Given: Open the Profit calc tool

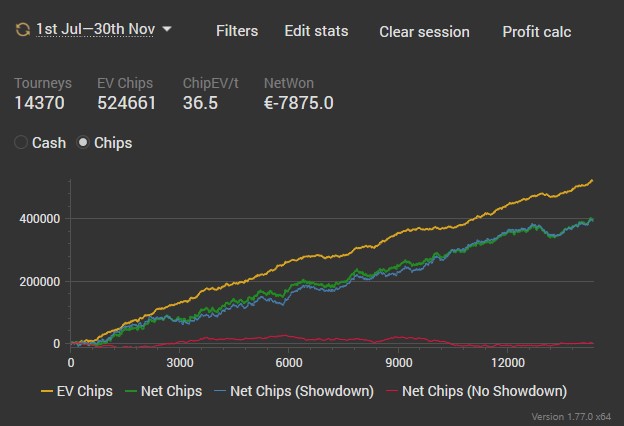Looking at the screenshot, I should tap(536, 32).
